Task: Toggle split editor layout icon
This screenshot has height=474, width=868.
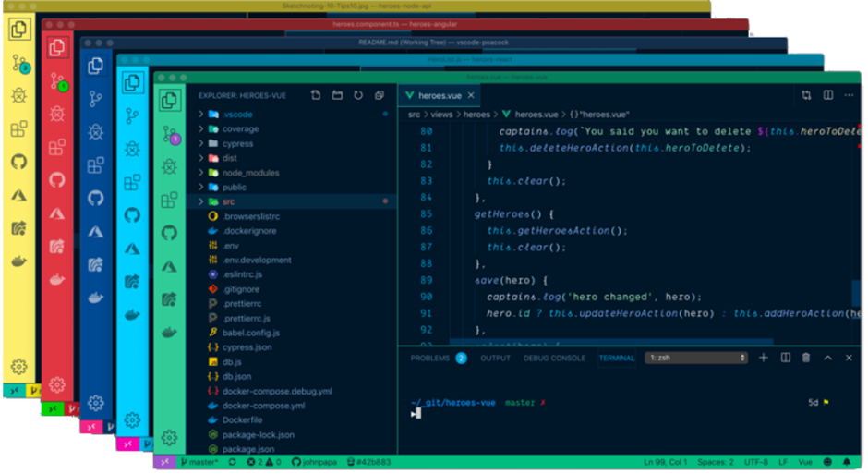Action: (x=828, y=95)
